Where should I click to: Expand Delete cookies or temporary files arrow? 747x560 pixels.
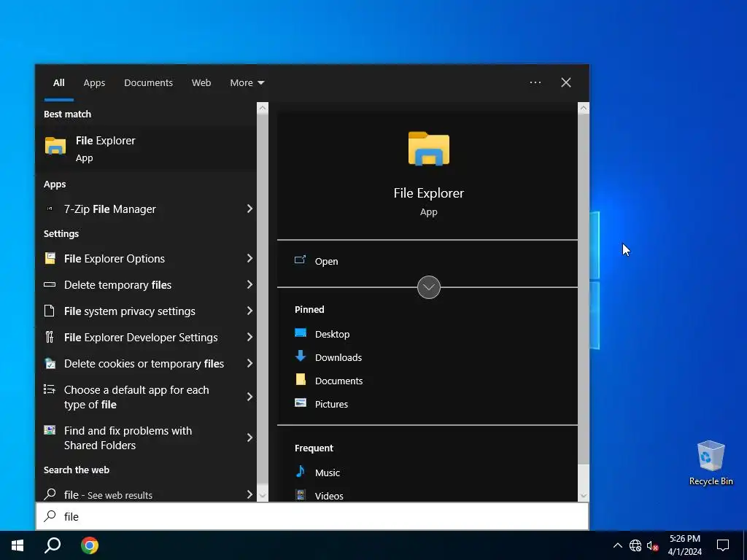point(249,363)
